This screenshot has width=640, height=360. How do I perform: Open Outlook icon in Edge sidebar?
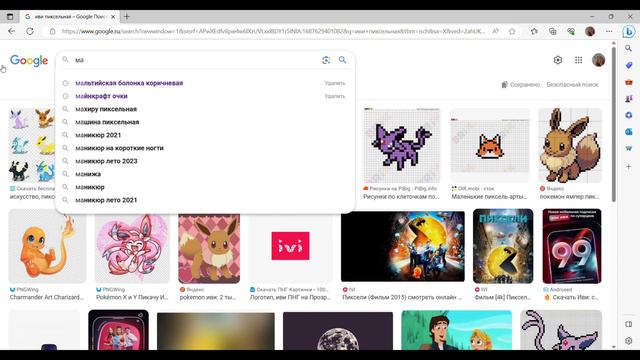[629, 131]
